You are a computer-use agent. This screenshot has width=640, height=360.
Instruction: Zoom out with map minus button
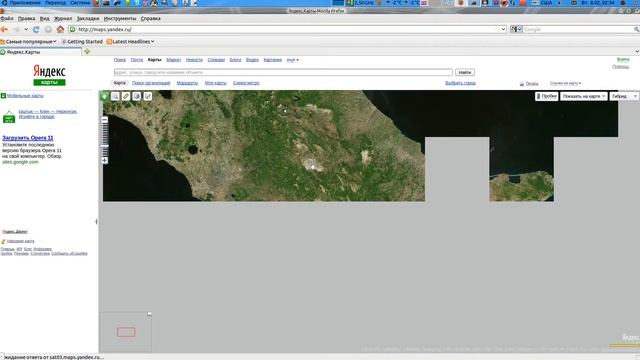[105, 120]
